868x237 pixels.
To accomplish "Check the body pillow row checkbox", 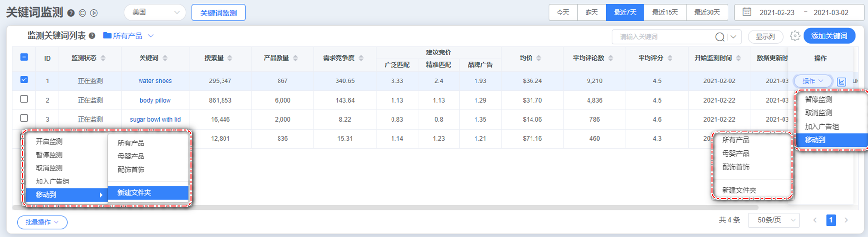I will coord(24,99).
